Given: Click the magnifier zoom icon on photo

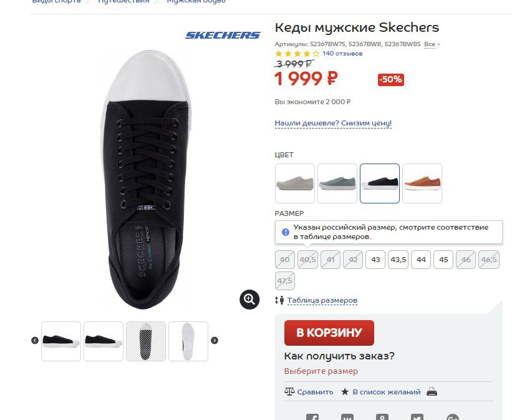Looking at the screenshot, I should tap(249, 300).
